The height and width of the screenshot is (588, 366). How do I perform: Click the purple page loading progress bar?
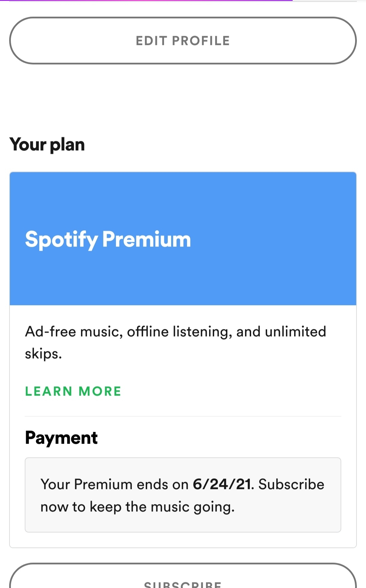click(x=146, y=1)
